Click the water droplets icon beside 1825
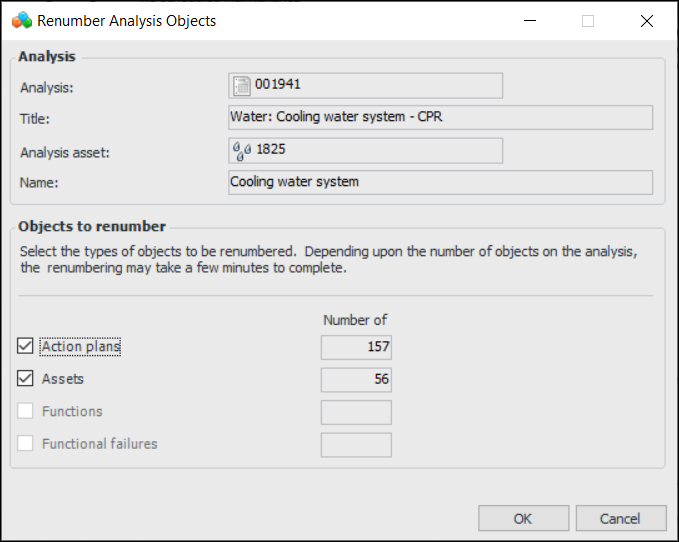The width and height of the screenshot is (679, 542). [241, 151]
